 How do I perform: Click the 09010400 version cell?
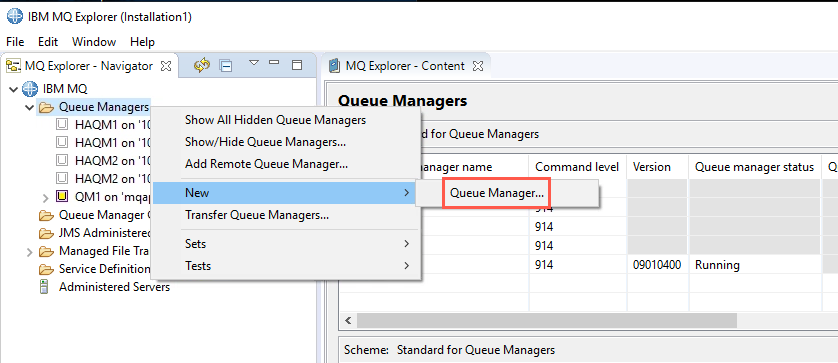click(657, 265)
